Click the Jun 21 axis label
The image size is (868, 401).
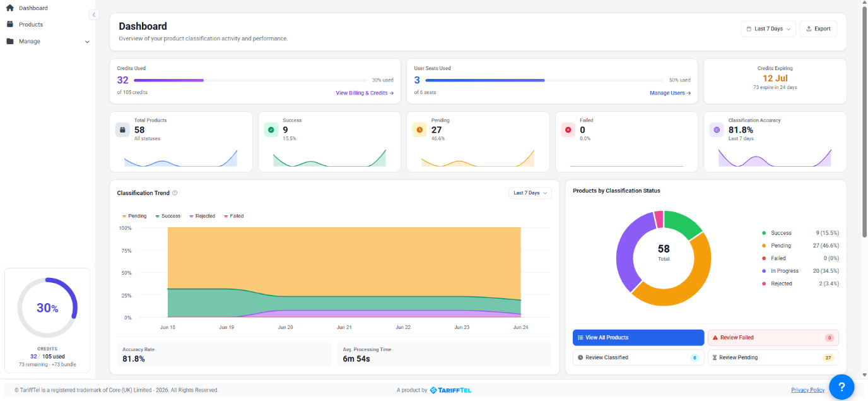click(x=344, y=327)
